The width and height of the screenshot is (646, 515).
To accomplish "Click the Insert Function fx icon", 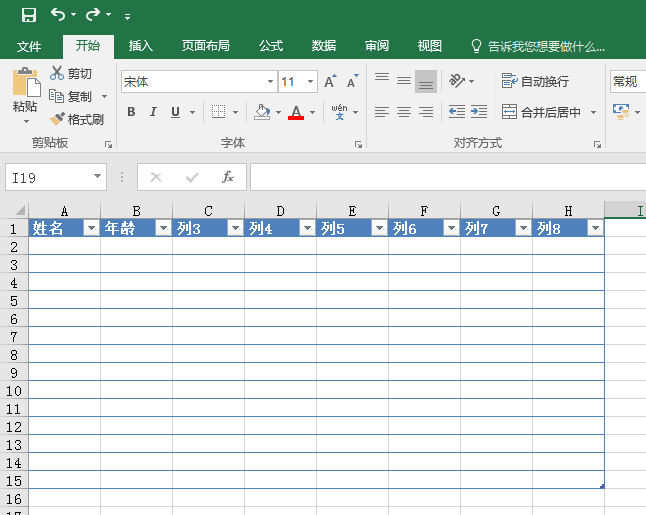I will 227,177.
